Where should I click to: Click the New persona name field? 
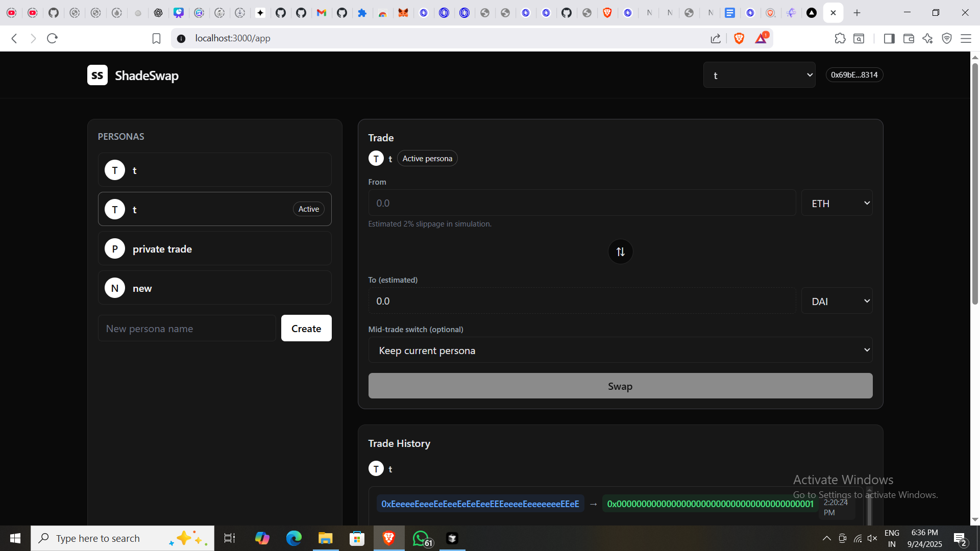pyautogui.click(x=187, y=329)
